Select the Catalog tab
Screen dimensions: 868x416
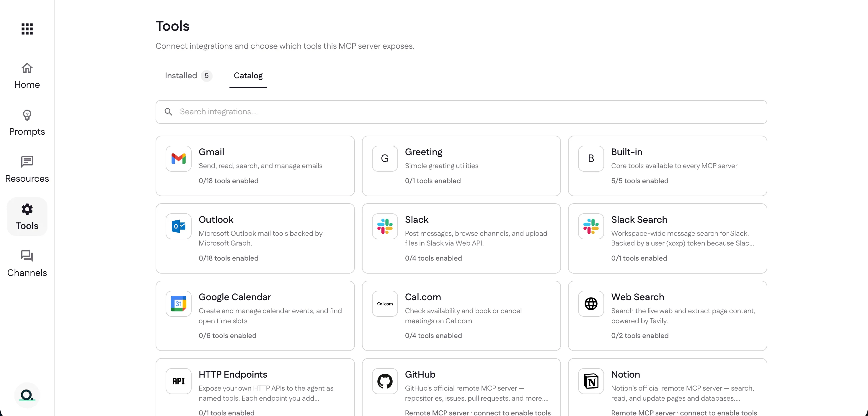click(x=248, y=76)
